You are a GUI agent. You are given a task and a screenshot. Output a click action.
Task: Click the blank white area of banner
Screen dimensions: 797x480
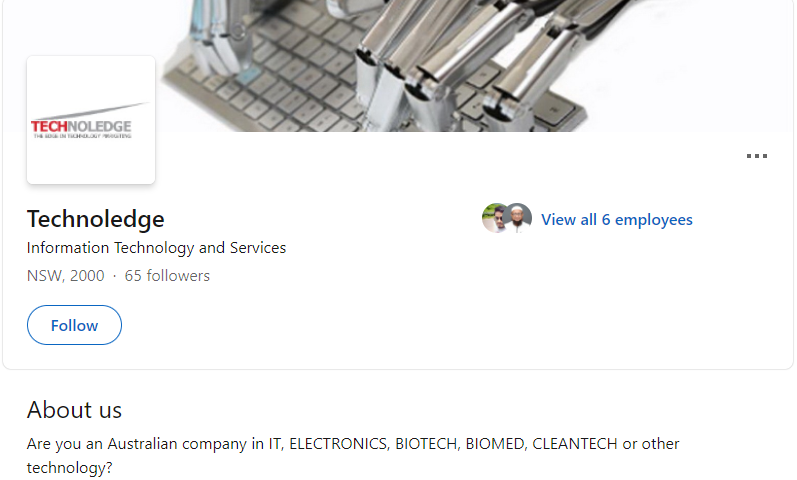click(712, 66)
